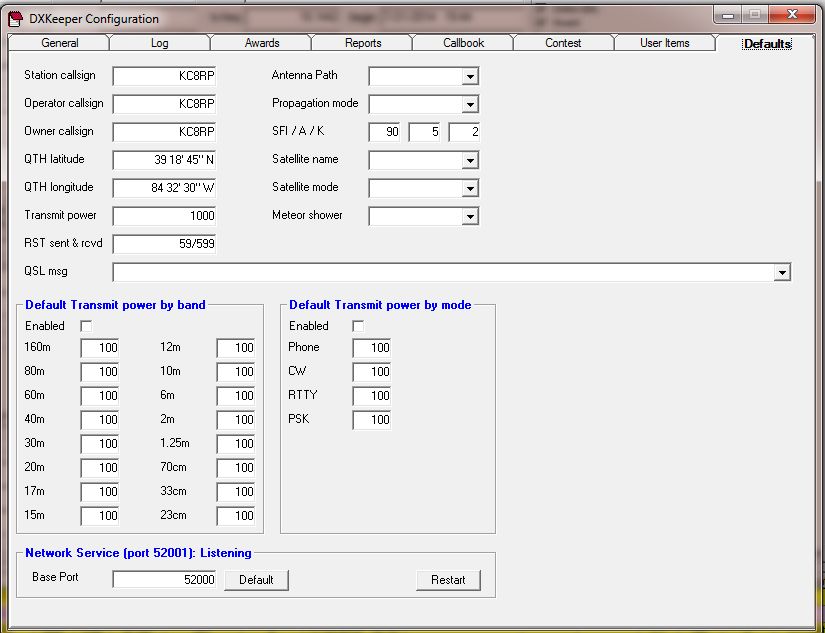This screenshot has width=825, height=633.
Task: Click the Owner callsign field
Action: (164, 132)
